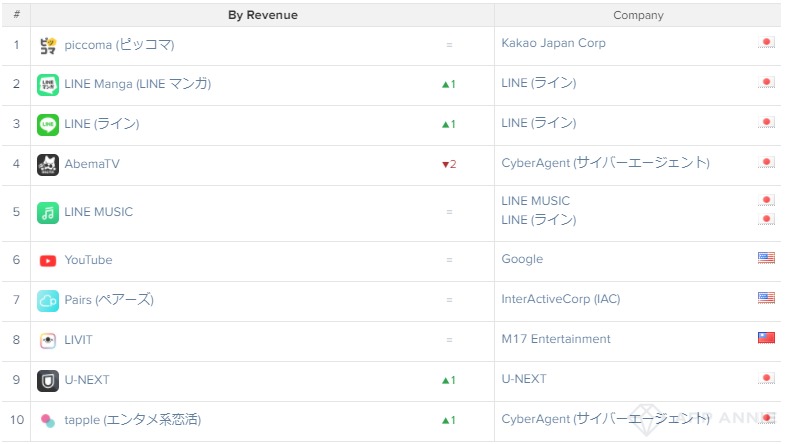The image size is (787, 444).
Task: Click the YouTube app icon
Action: click(x=48, y=261)
